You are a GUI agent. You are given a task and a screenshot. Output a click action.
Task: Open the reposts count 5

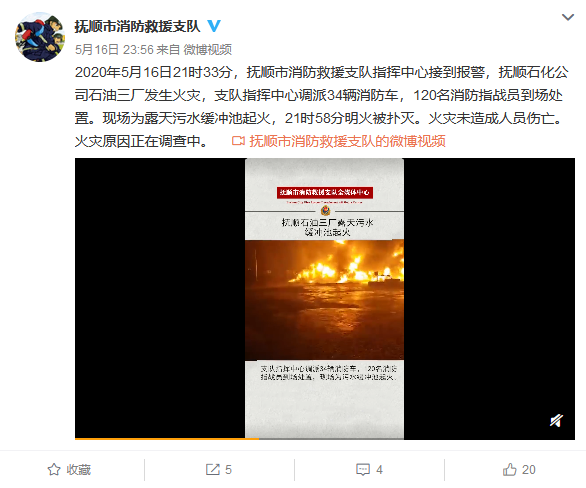click(228, 470)
